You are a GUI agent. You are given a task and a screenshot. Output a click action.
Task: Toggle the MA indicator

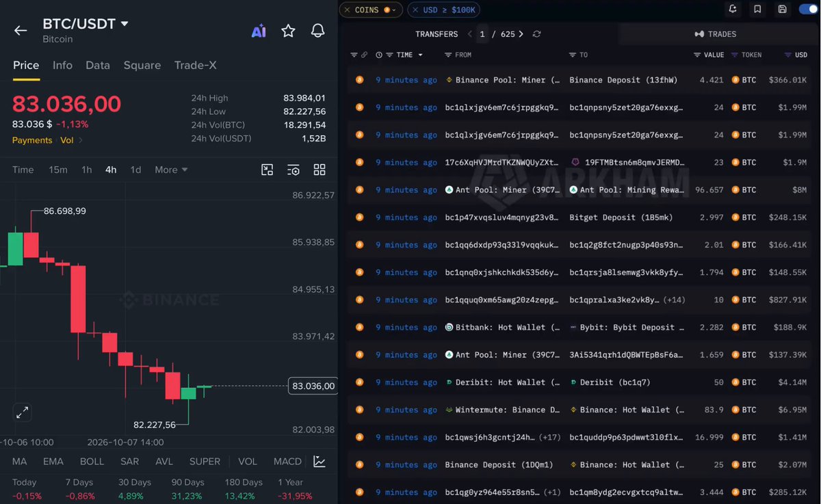click(19, 462)
